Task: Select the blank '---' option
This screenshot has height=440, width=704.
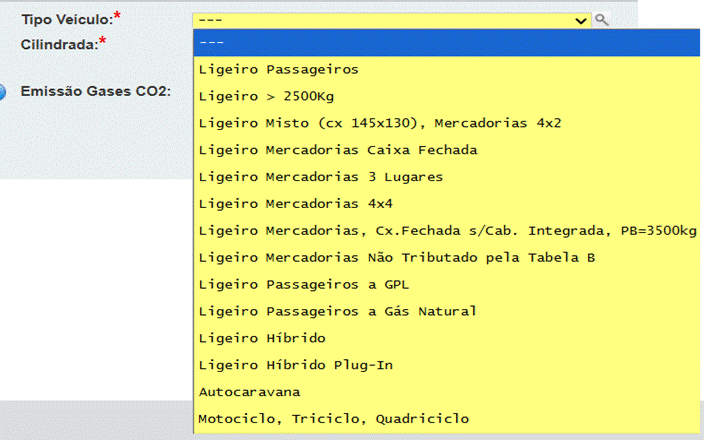Action: tap(447, 42)
